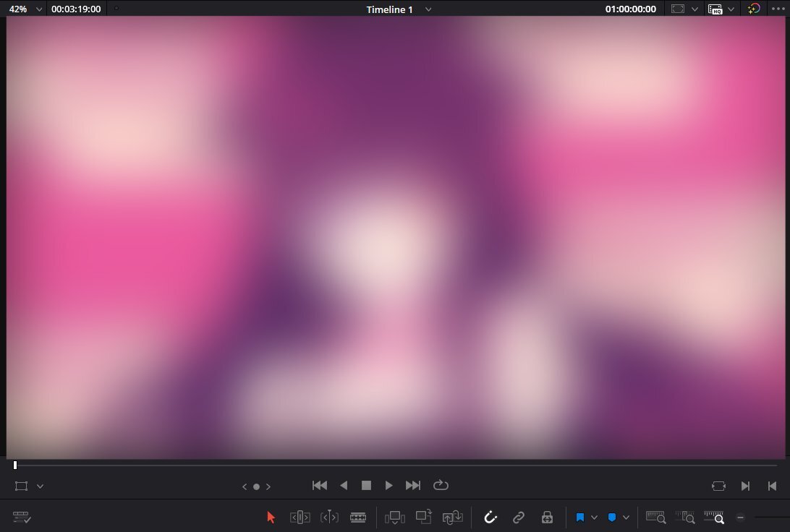Click the viewer display mode icon
Viewport: 790px width, 532px height.
pyautogui.click(x=678, y=9)
